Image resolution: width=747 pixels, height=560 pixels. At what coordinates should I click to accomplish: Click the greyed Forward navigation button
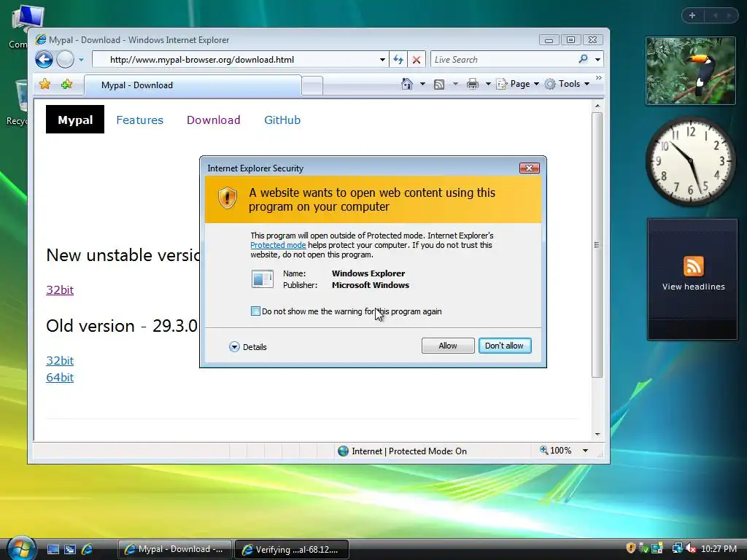pos(65,60)
